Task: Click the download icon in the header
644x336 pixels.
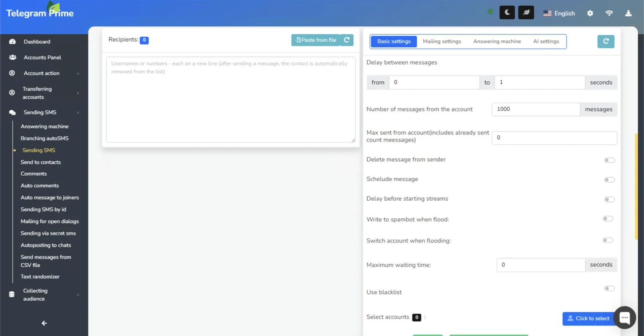Action: [628, 13]
